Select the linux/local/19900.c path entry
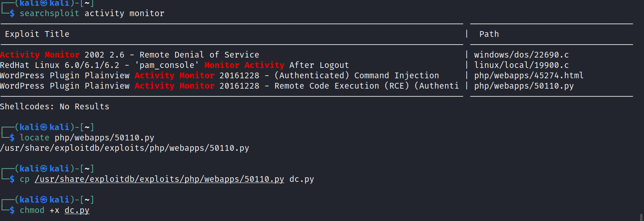This screenshot has width=644, height=221. (x=521, y=65)
